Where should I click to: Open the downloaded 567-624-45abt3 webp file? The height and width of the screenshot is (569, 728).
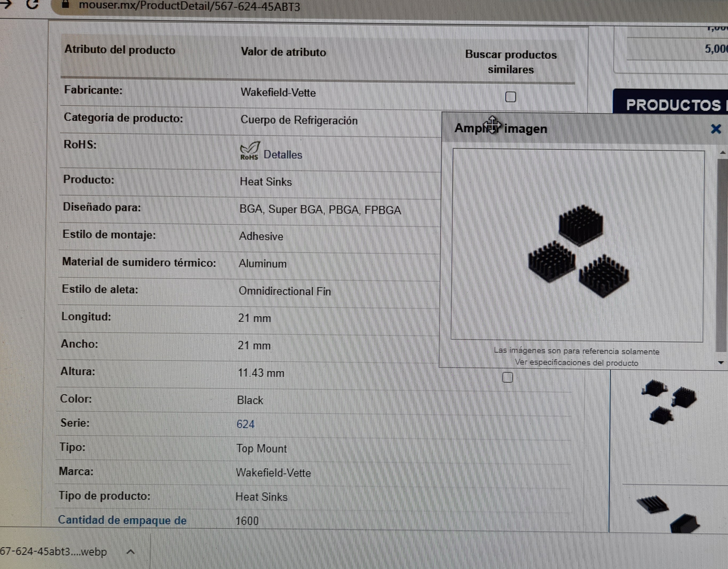pos(53,552)
